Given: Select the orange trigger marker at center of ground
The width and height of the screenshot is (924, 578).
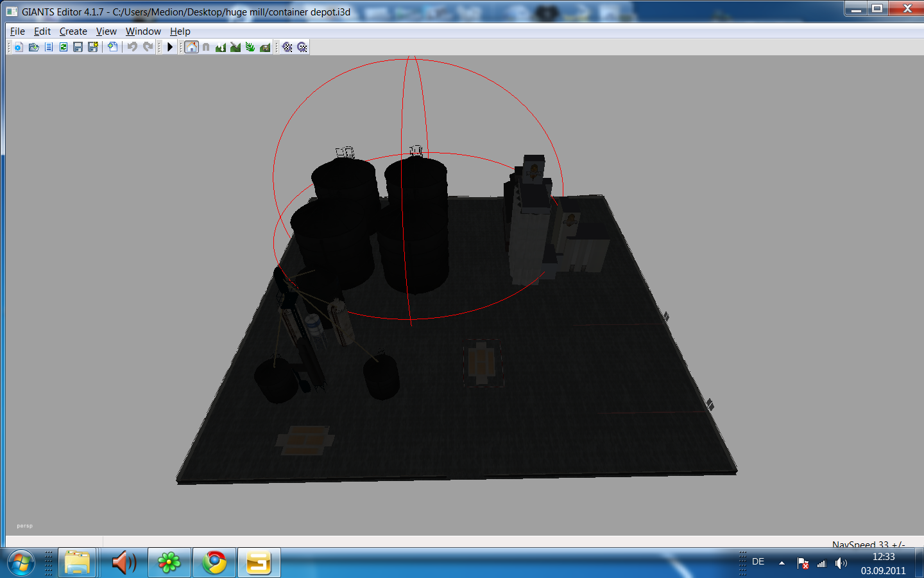Looking at the screenshot, I should pyautogui.click(x=483, y=363).
